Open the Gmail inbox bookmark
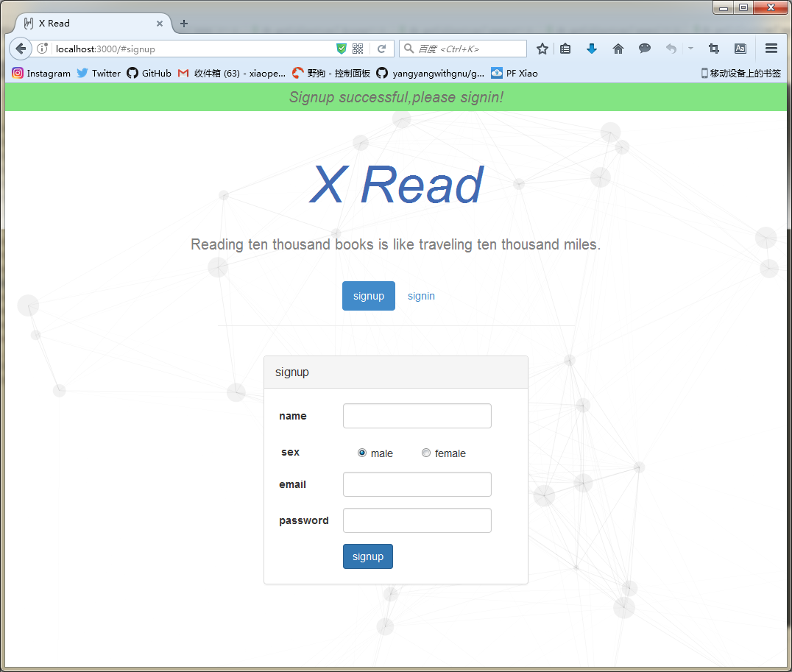The image size is (792, 672). tap(232, 74)
